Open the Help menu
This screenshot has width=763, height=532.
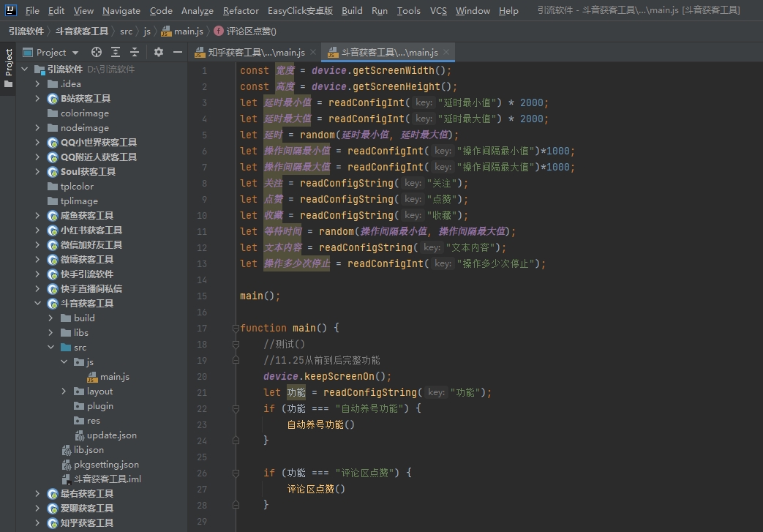pyautogui.click(x=508, y=11)
